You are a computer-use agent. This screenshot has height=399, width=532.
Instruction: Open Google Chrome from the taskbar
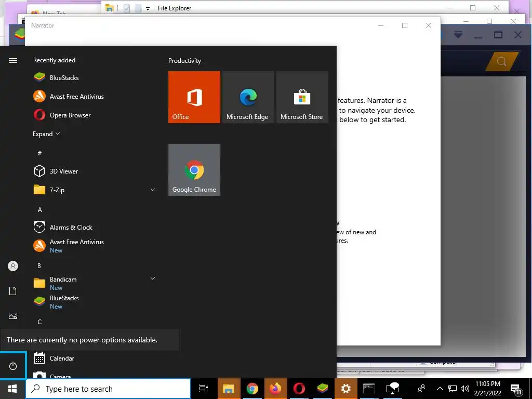pyautogui.click(x=252, y=389)
